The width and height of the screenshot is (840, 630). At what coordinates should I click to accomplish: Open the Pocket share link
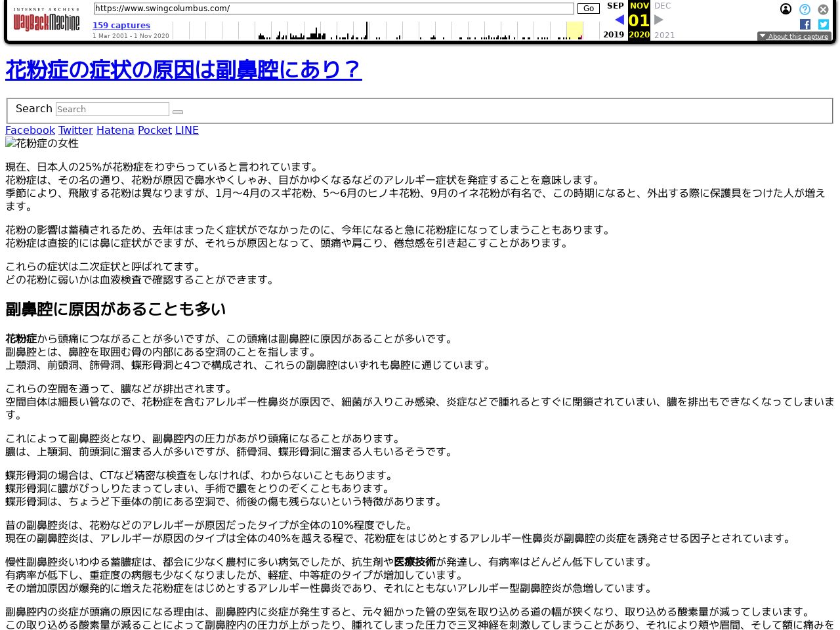[x=154, y=130]
